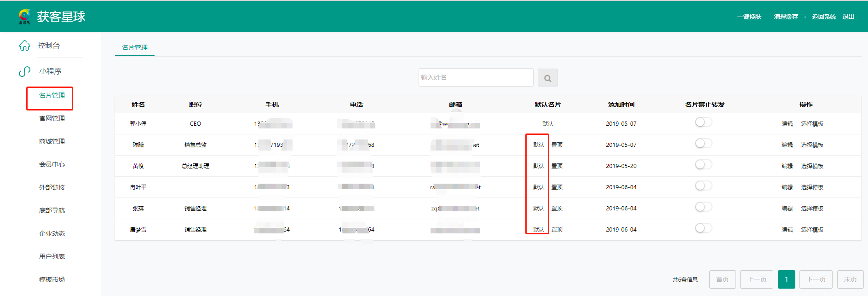The height and width of the screenshot is (296, 868).
Task: Open 官网管理 in the sidebar
Action: pos(52,119)
